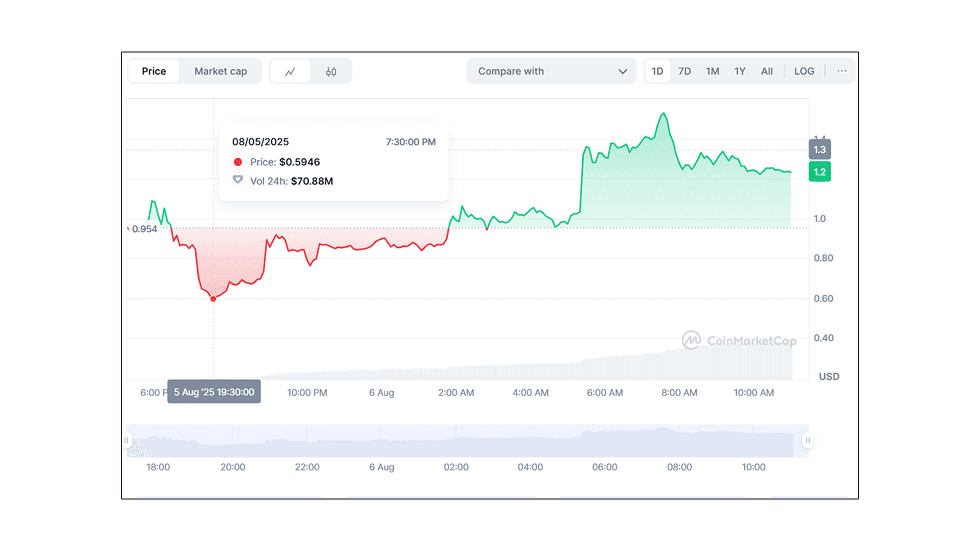The width and height of the screenshot is (980, 551).
Task: Click the green 1.2 current price tag
Action: pos(820,172)
